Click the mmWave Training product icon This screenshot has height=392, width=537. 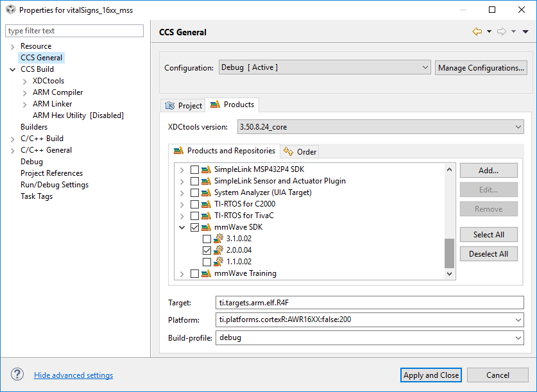point(206,273)
